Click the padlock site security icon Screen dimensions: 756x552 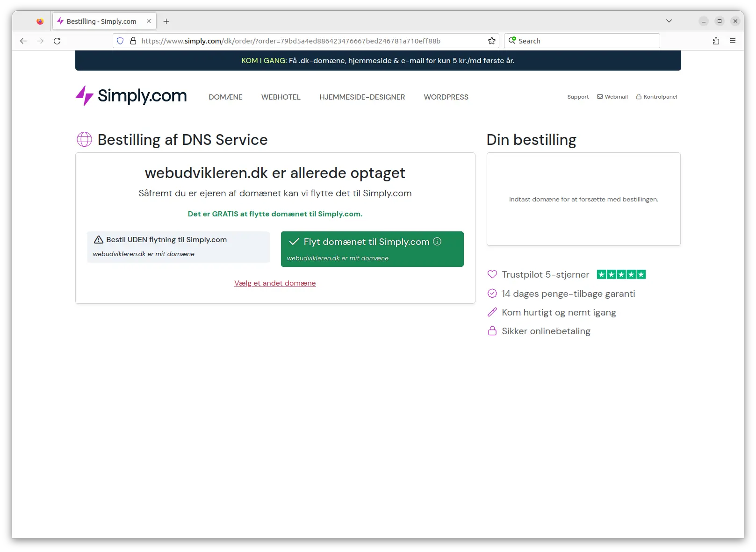pyautogui.click(x=133, y=41)
